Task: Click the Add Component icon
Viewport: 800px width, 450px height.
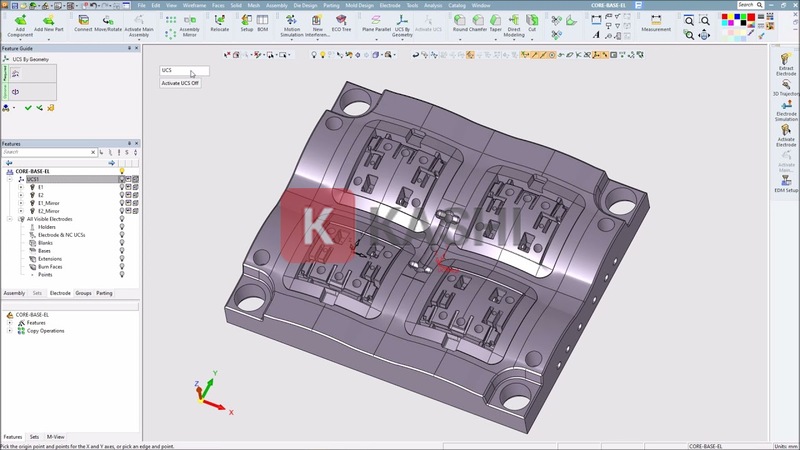Action: 20,20
